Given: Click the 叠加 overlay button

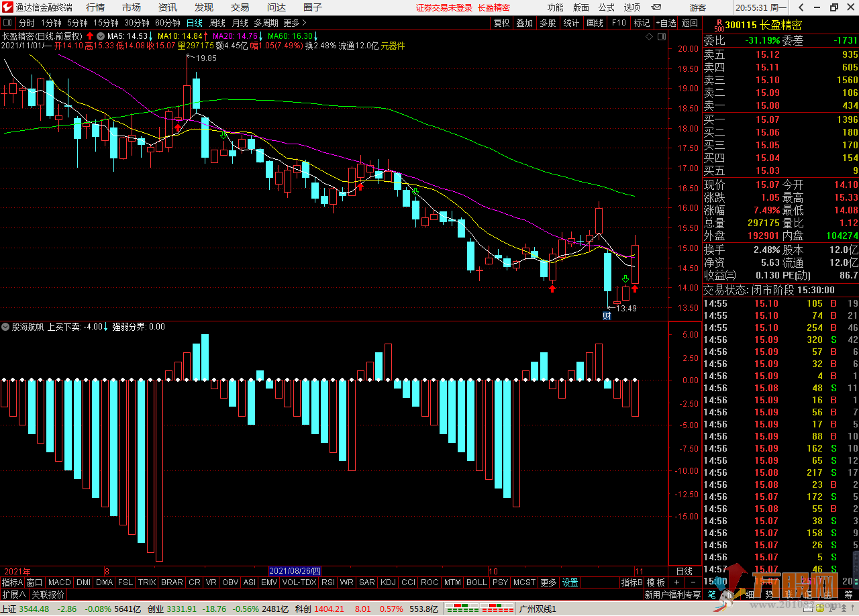Looking at the screenshot, I should click(524, 23).
